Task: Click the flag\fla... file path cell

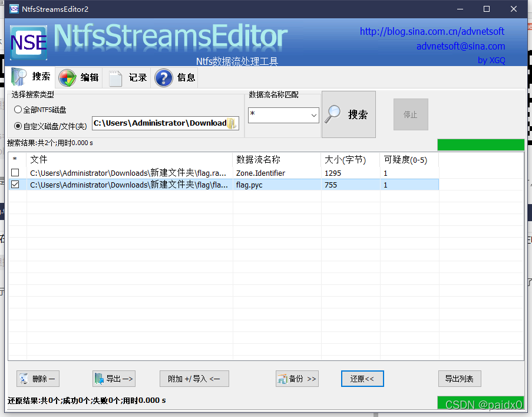Action: tap(129, 185)
